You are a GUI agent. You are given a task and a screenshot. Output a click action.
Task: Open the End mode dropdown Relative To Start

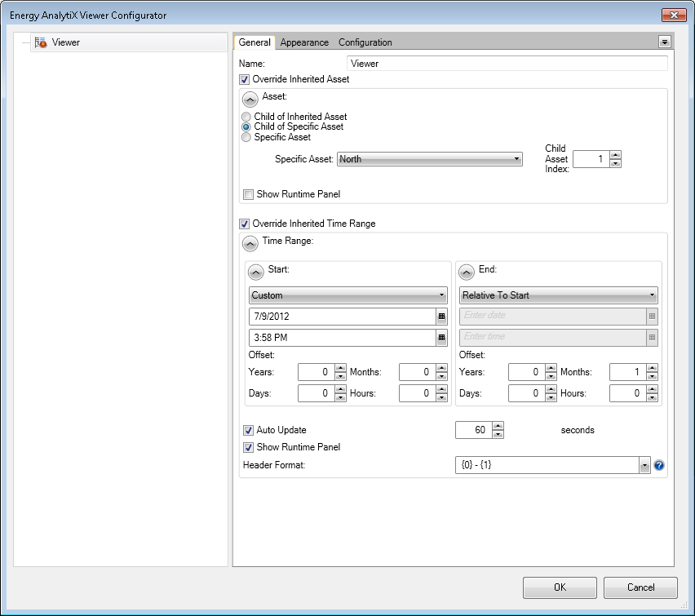(559, 295)
